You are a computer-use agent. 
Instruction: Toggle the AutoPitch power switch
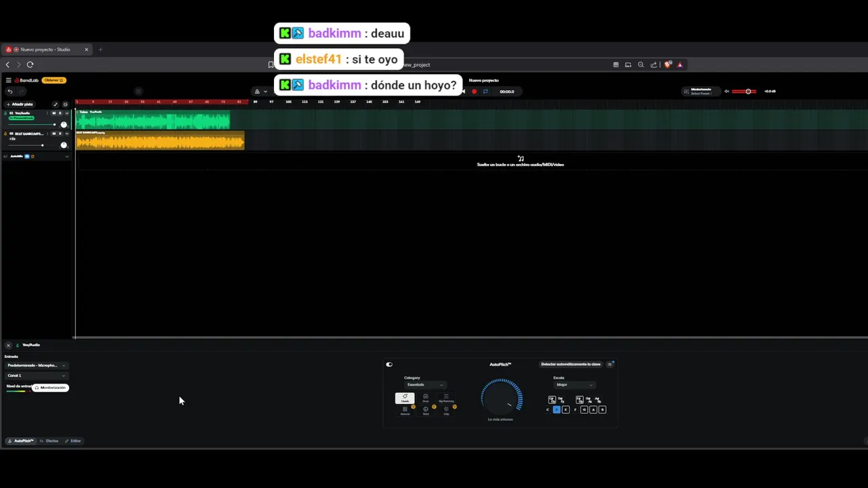[x=389, y=365]
